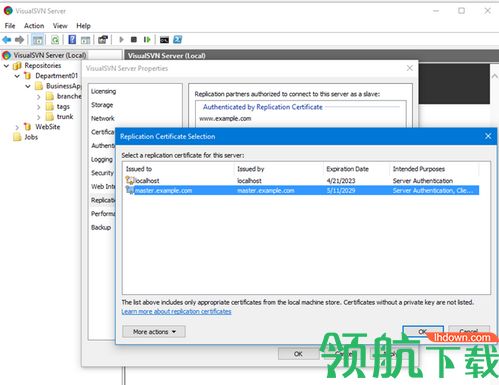Select the BusinessApp folder in tree
Screen dimensions: 499x385
pos(63,86)
